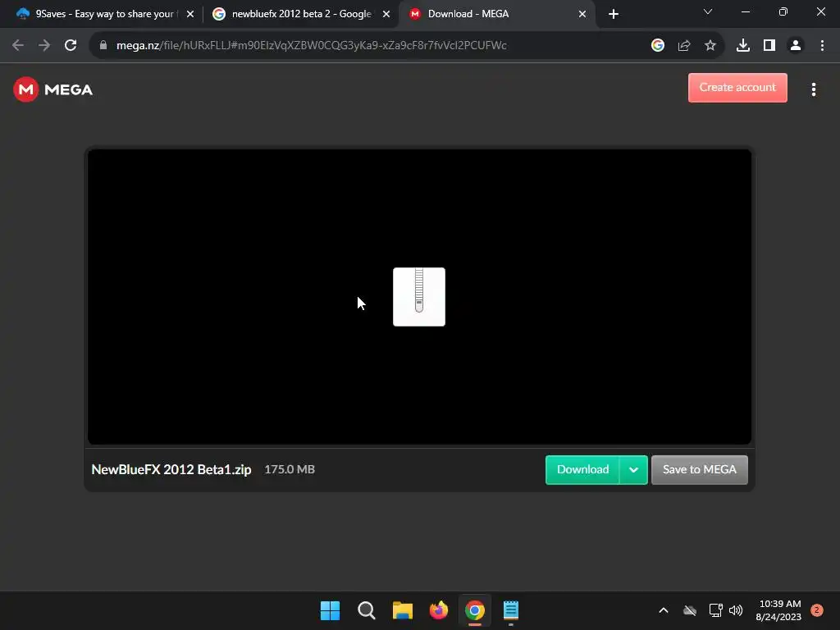Open network status tray icon

tap(715, 610)
